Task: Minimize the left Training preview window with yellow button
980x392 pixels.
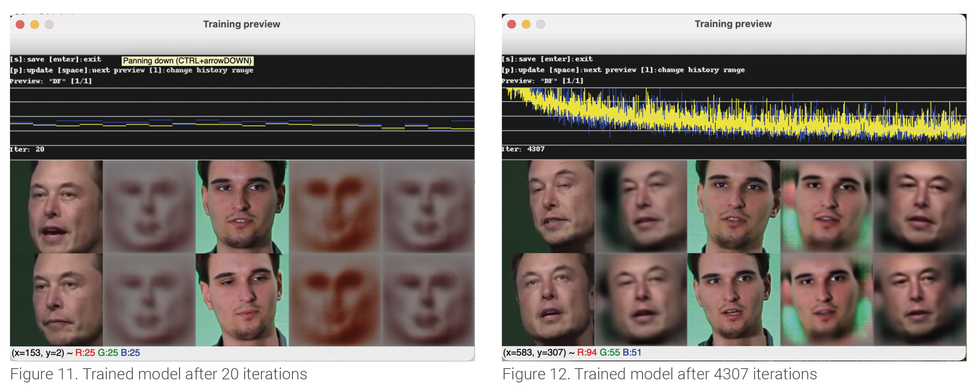Action: [34, 25]
